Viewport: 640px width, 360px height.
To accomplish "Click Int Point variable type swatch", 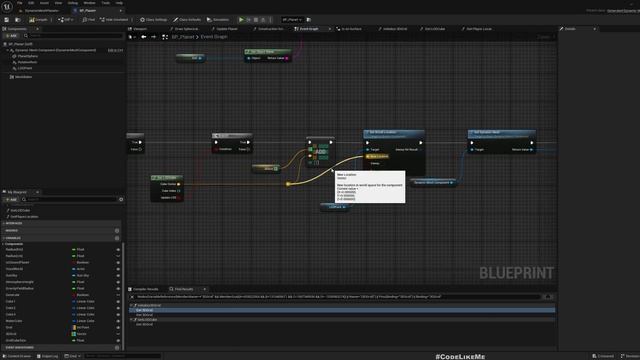I will [x=73, y=327].
